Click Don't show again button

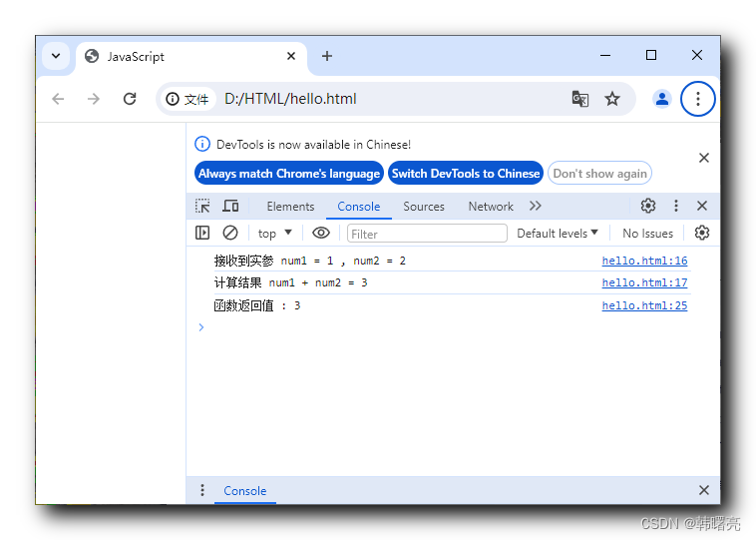[x=599, y=174]
